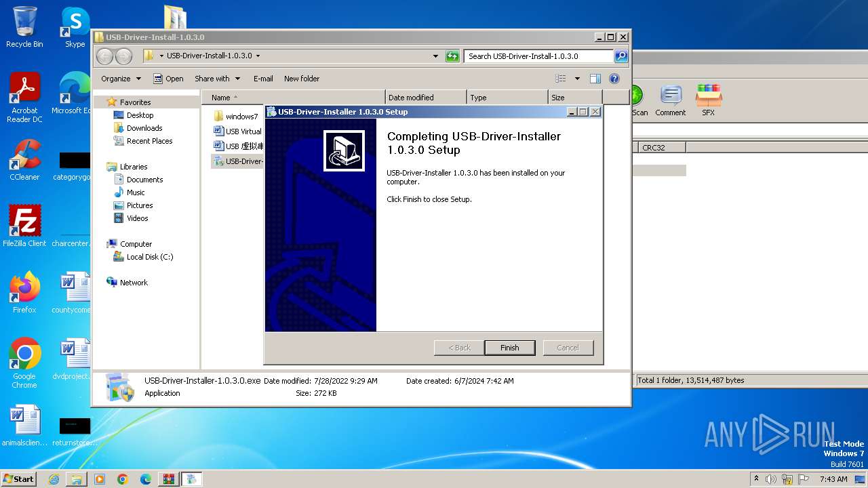The image size is (868, 488).
Task: Open Chrome from the taskbar
Action: pyautogui.click(x=123, y=479)
